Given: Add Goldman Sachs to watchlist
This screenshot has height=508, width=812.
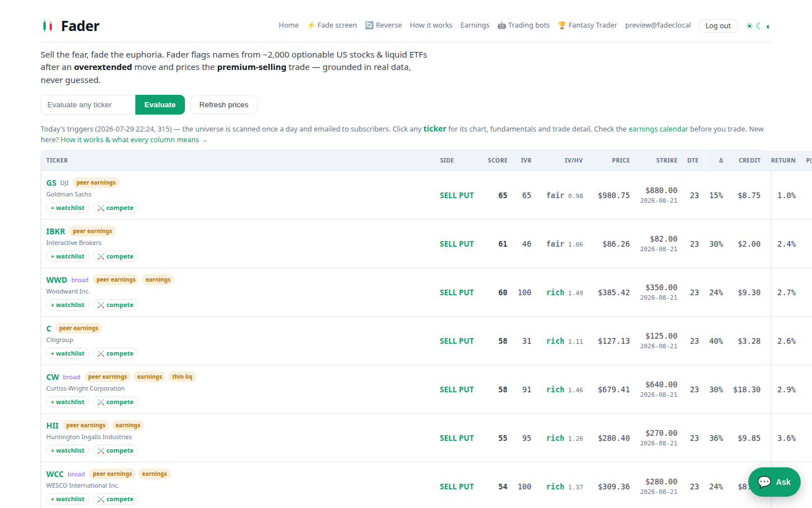Looking at the screenshot, I should click(68, 208).
